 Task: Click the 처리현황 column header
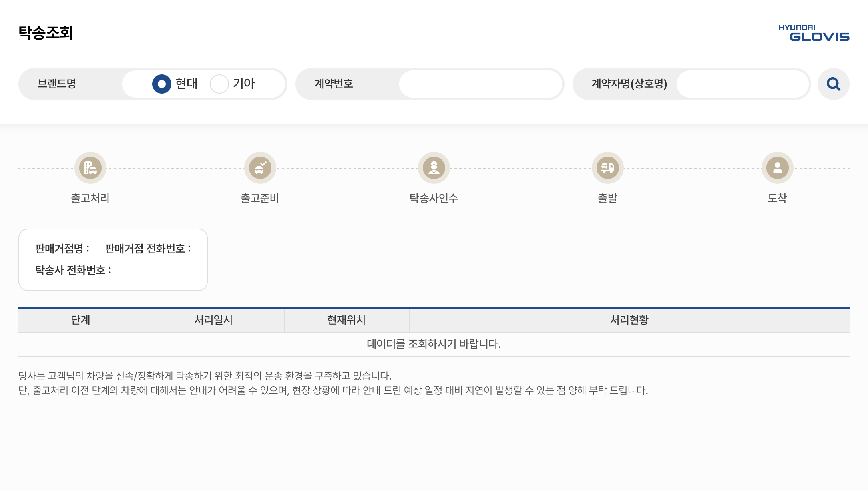click(x=629, y=320)
